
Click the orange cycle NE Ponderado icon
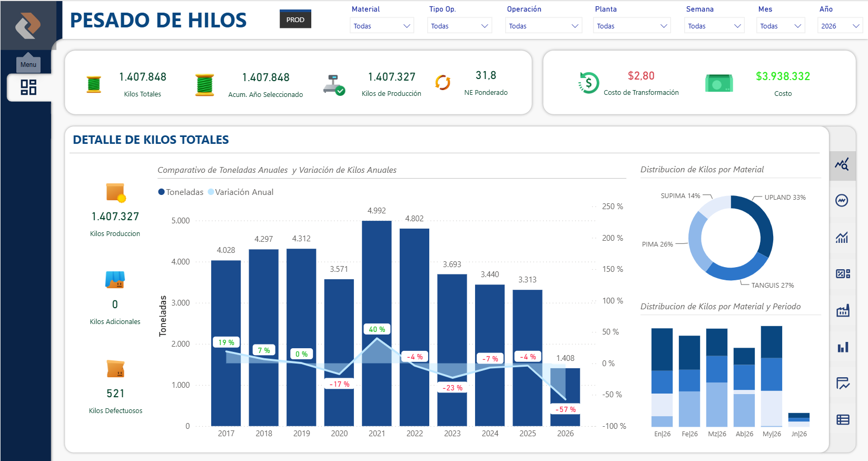[443, 83]
